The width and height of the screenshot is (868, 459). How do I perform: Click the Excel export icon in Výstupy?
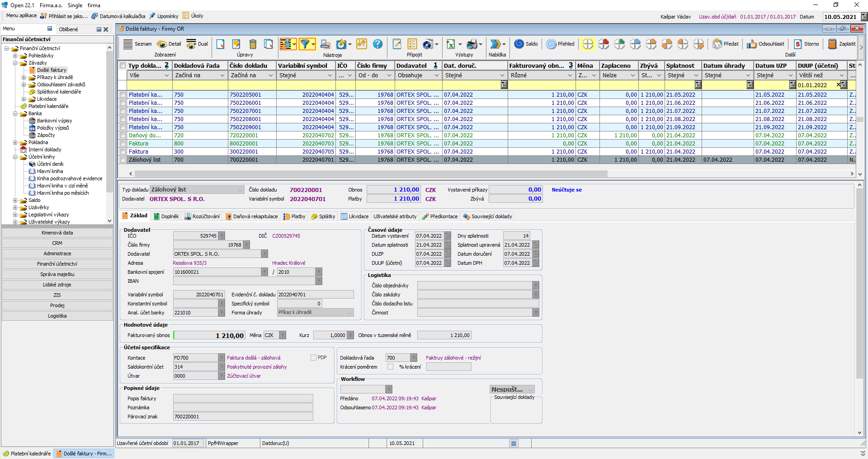pyautogui.click(x=451, y=44)
